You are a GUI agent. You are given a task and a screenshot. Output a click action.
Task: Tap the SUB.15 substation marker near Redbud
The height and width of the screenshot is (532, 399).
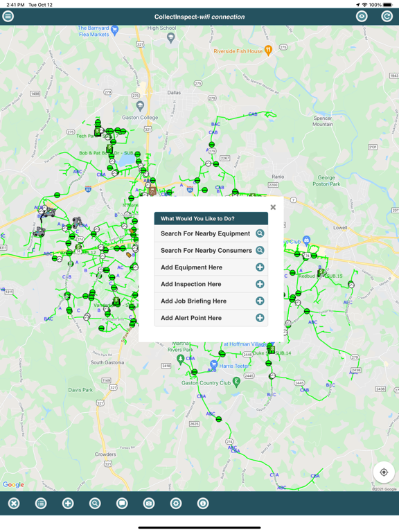321,273
